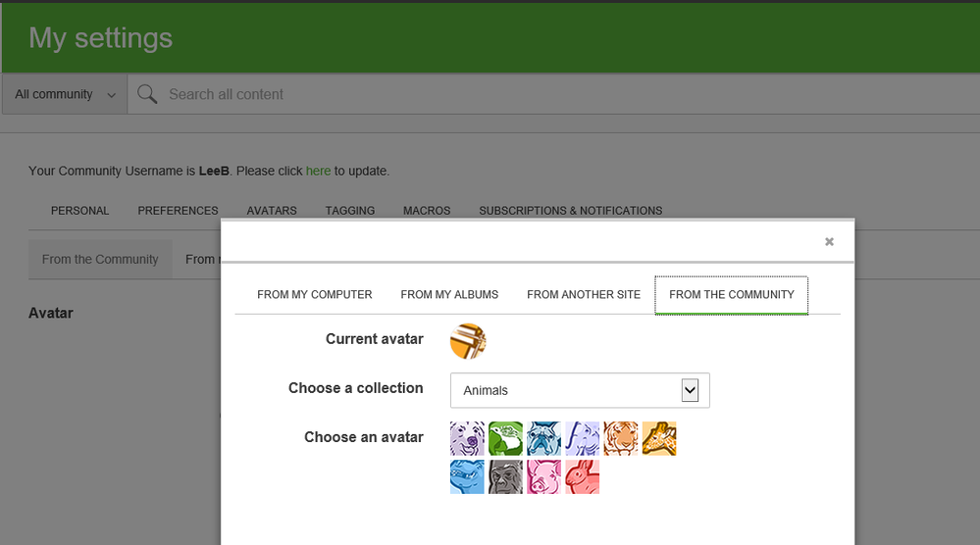Choose the lavender elephant avatar
980x545 pixels.
coord(583,438)
